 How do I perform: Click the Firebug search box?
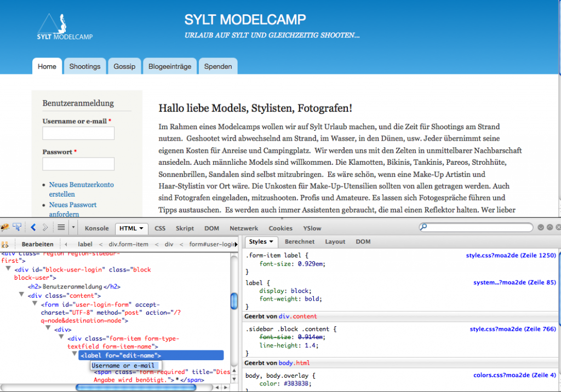click(x=476, y=227)
